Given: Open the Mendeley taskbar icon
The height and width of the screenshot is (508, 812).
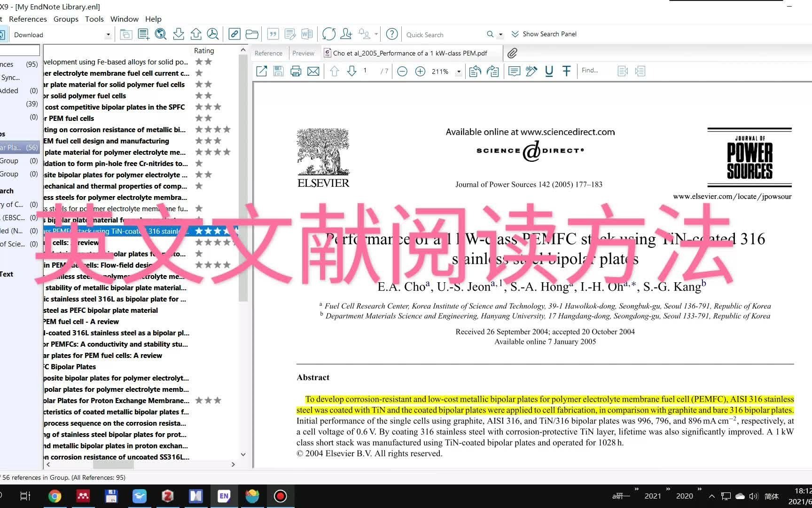Looking at the screenshot, I should pos(83,496).
